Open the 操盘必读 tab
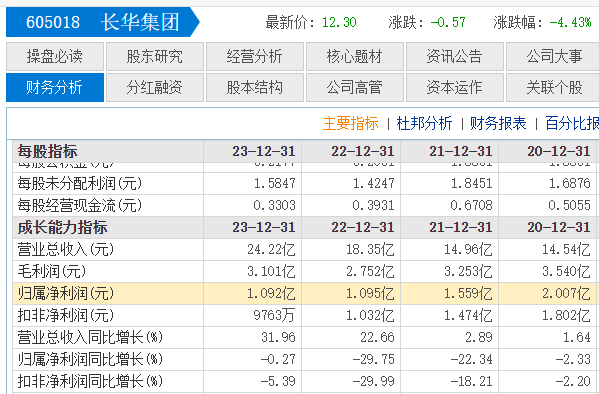599x394 pixels. coord(55,57)
